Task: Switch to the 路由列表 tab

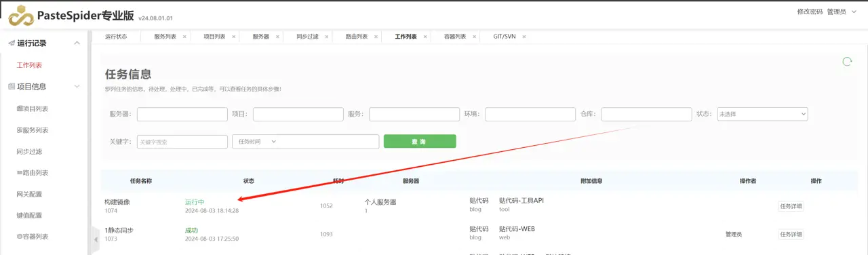Action: 357,37
